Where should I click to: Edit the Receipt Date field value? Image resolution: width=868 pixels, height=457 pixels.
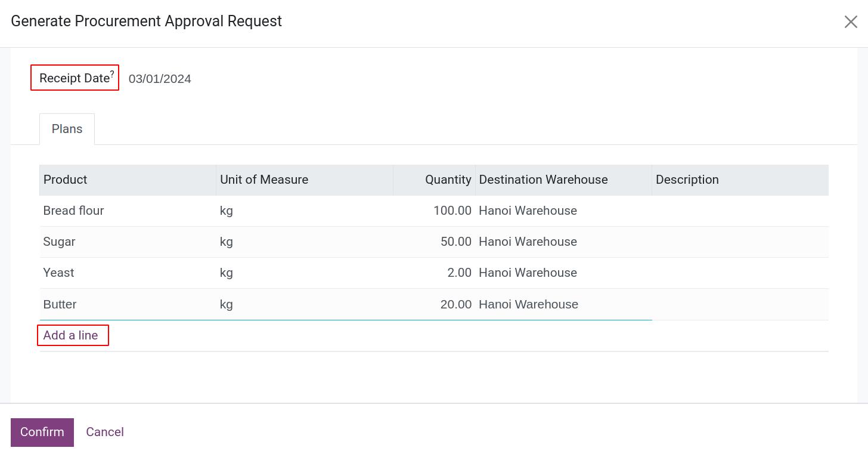[160, 79]
